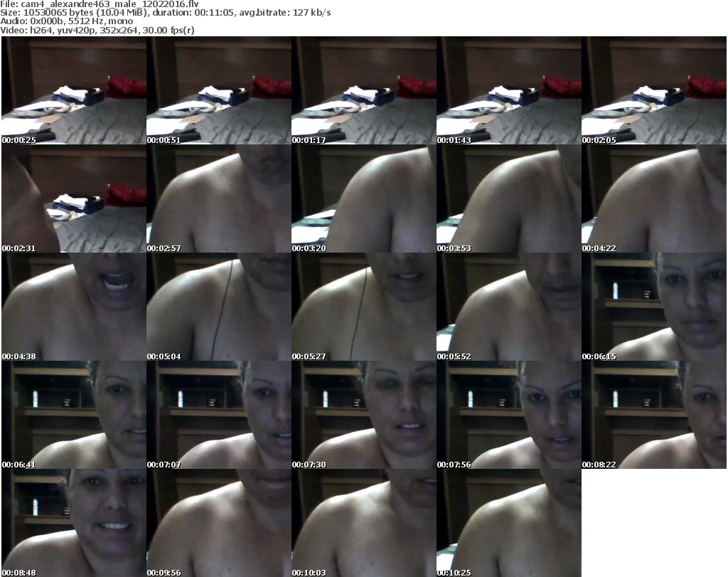Image resolution: width=728 pixels, height=577 pixels.
Task: Select the thumbnail stamped 00:00:51
Action: pyautogui.click(x=219, y=90)
